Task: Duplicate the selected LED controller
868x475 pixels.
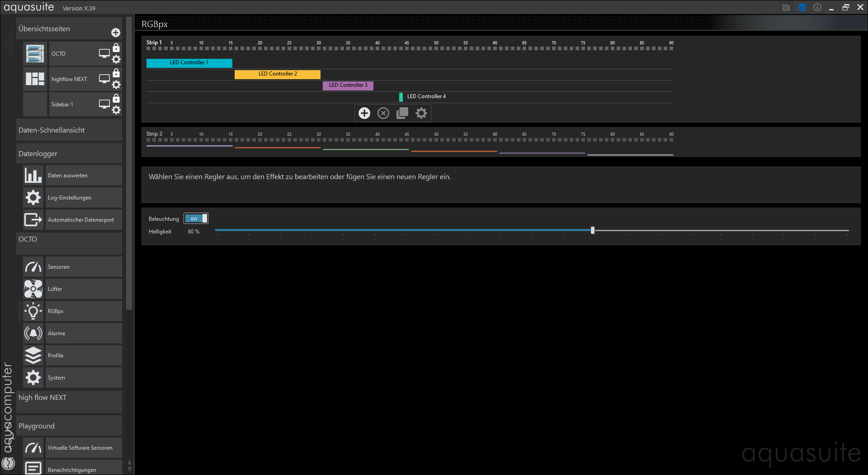Action: 402,113
